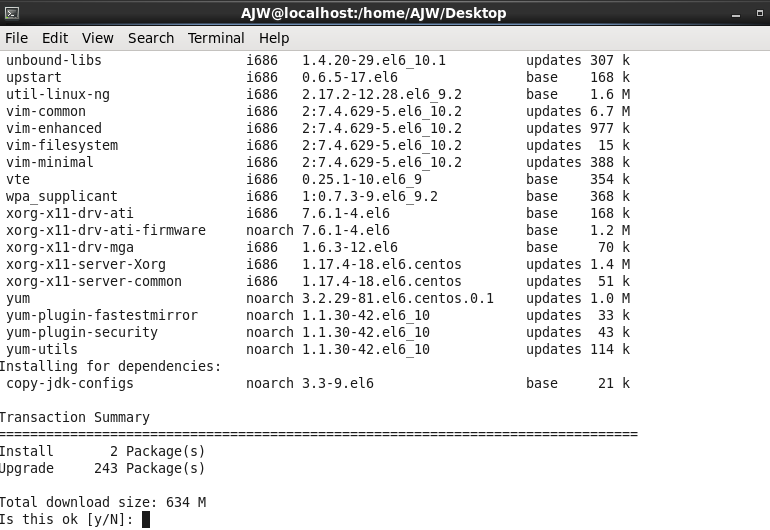770x530 pixels.
Task: Open the View menu
Action: 98,38
